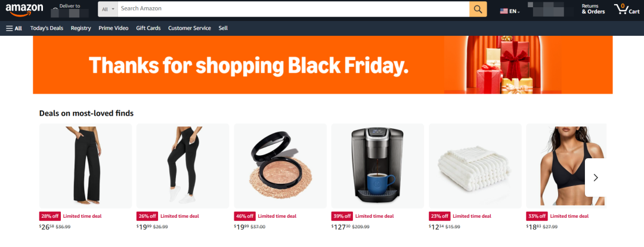The height and width of the screenshot is (247, 644).
Task: Go to Prime Video
Action: 113,29
